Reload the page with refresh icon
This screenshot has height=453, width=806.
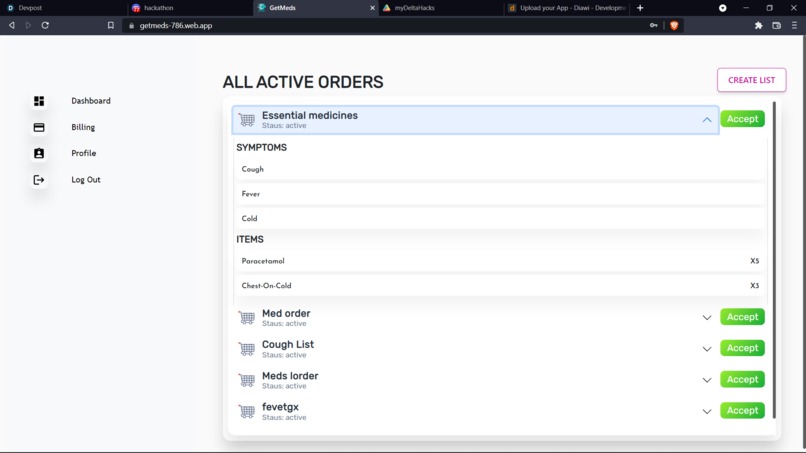click(x=45, y=25)
